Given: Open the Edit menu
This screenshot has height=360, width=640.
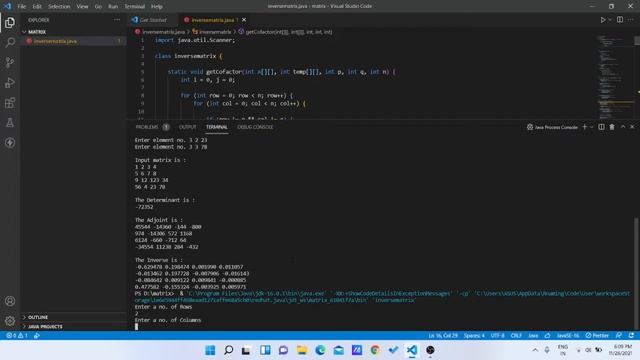Looking at the screenshot, I should (x=37, y=6).
